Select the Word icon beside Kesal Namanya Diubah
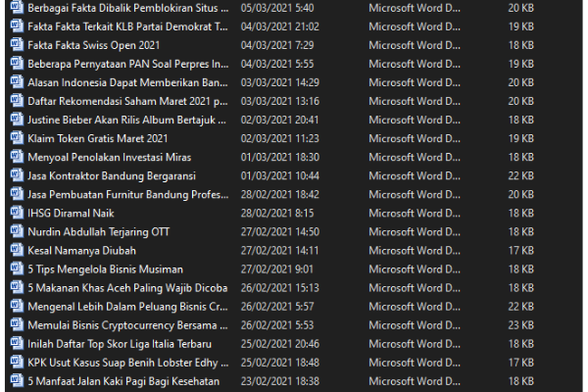This screenshot has width=588, height=392. point(17,250)
